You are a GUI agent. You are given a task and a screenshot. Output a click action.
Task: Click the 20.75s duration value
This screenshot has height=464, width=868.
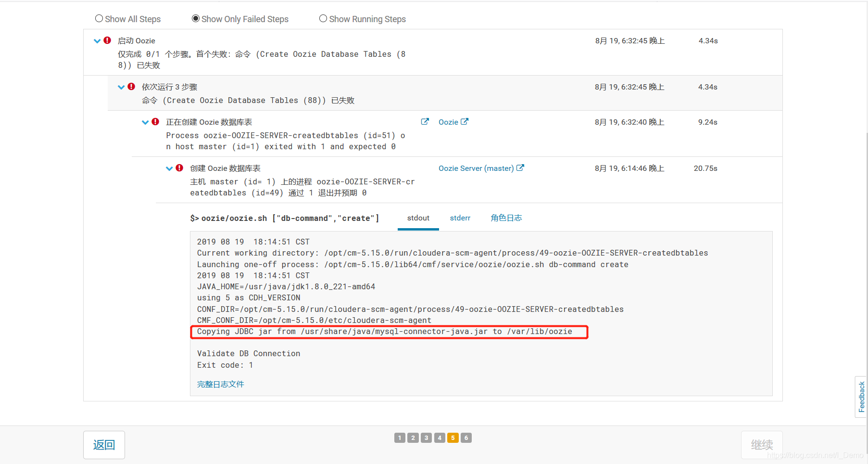[x=705, y=168]
